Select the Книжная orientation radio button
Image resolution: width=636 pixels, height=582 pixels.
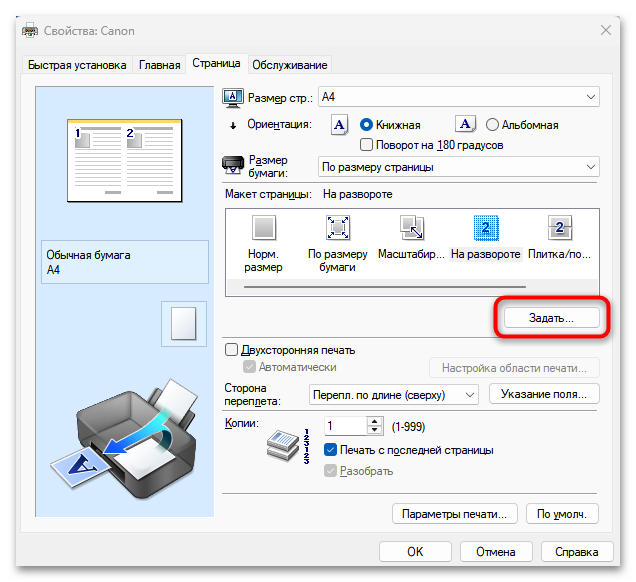coord(366,125)
